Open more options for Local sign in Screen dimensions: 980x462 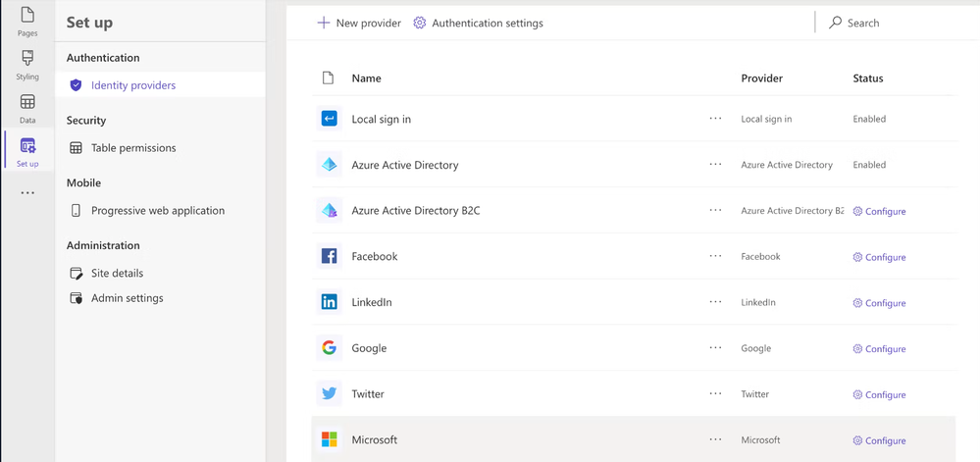715,119
